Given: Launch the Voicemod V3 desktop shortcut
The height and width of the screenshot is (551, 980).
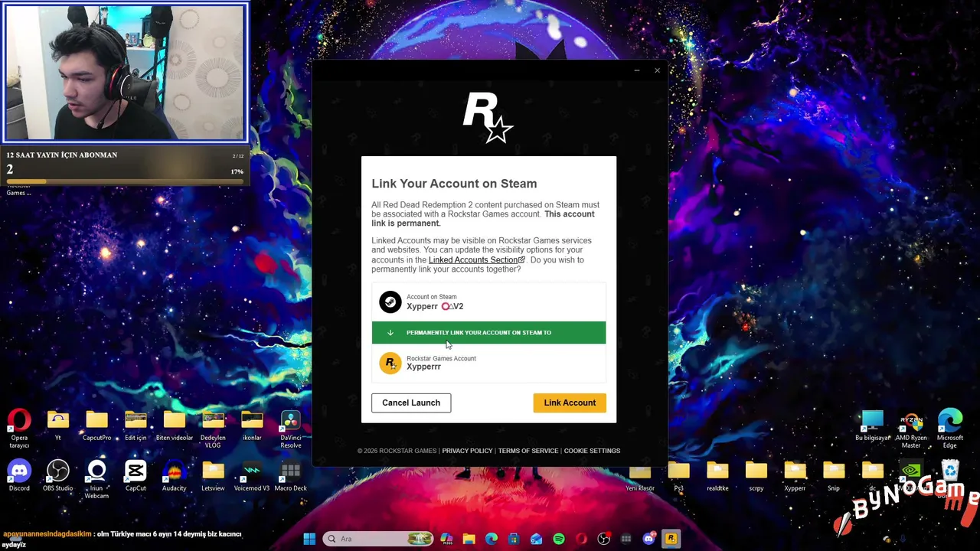Looking at the screenshot, I should pos(252,476).
